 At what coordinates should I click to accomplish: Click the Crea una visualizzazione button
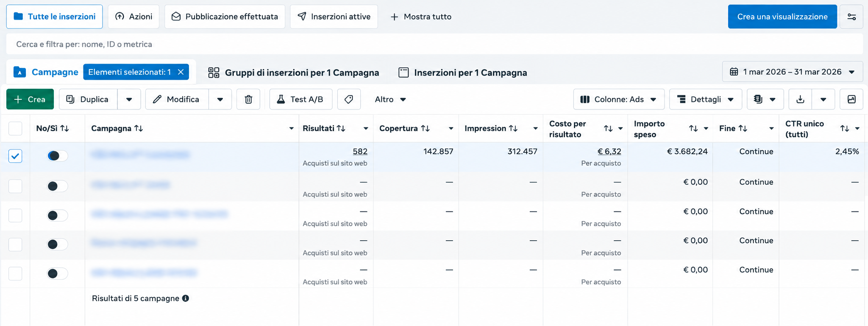pyautogui.click(x=782, y=17)
